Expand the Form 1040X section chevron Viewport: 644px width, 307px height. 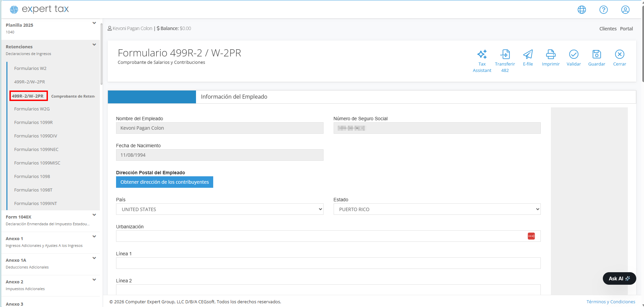point(94,215)
